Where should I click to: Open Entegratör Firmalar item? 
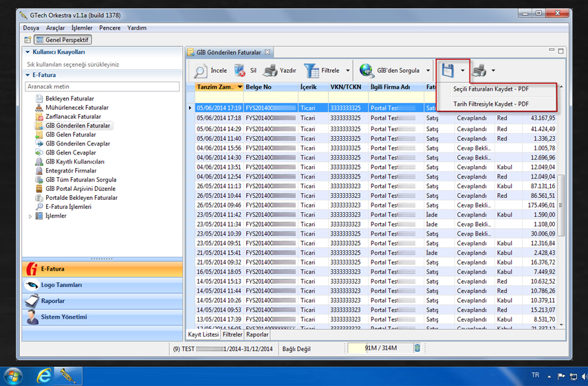pyautogui.click(x=71, y=170)
